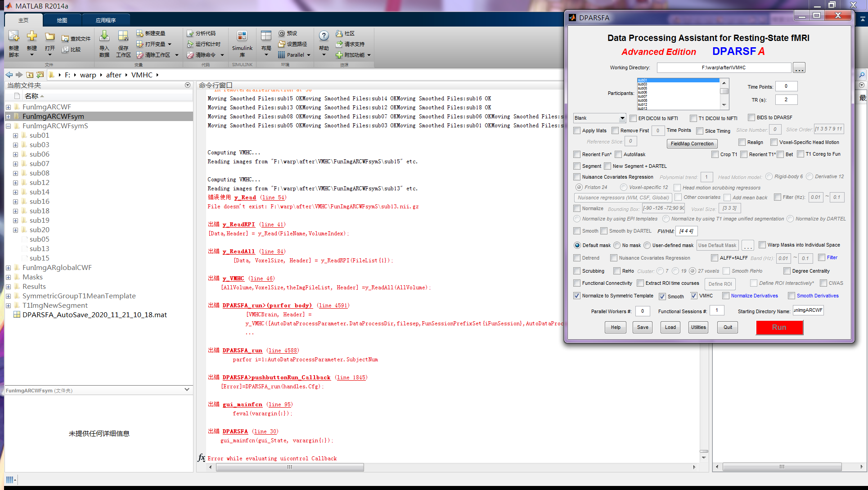
Task: Open the Clear Commands dropdown arrow
Action: (222, 55)
